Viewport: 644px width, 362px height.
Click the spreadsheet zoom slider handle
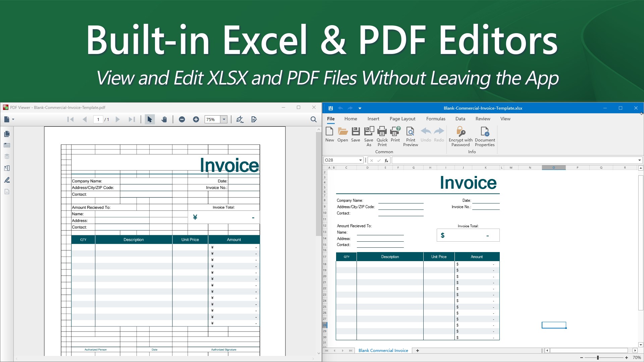click(598, 358)
